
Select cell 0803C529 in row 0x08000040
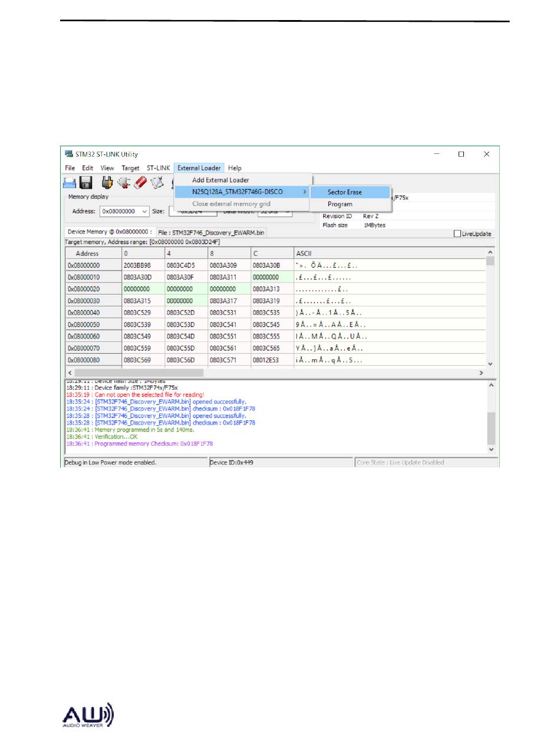point(143,313)
